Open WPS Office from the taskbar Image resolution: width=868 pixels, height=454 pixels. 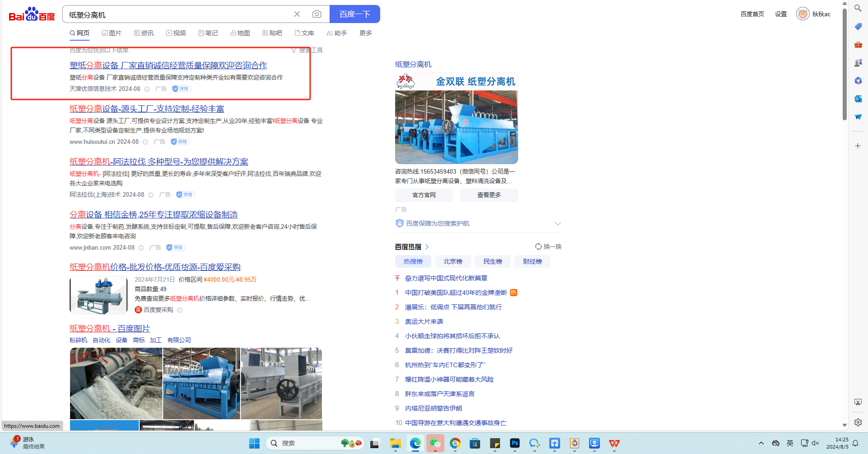click(614, 444)
